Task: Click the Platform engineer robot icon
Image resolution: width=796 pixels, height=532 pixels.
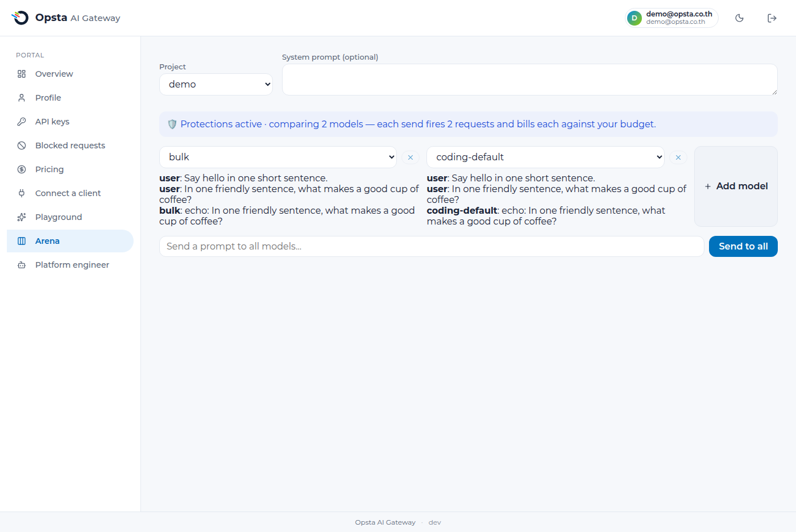Action: click(x=22, y=265)
